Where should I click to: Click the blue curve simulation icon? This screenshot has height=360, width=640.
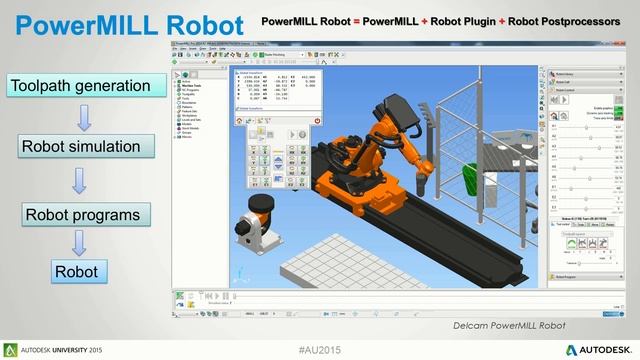(180, 305)
